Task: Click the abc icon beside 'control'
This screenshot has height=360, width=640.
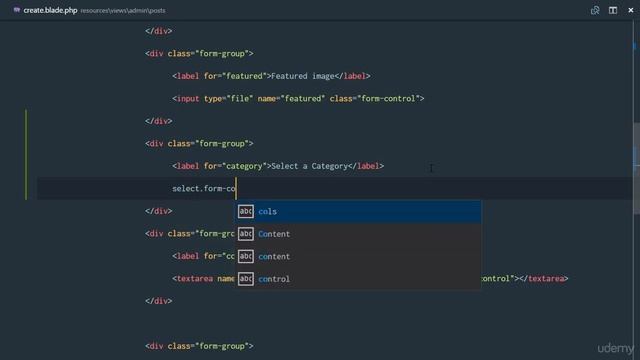Action: point(246,279)
